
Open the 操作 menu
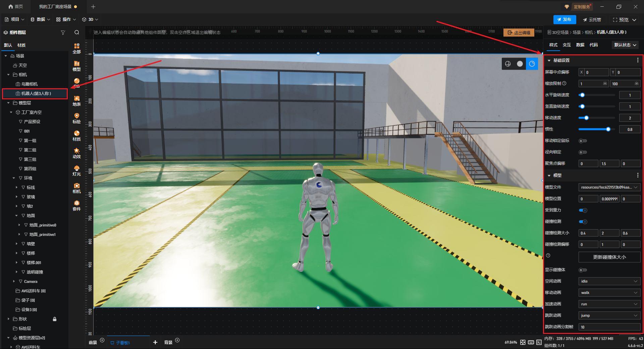click(x=66, y=19)
